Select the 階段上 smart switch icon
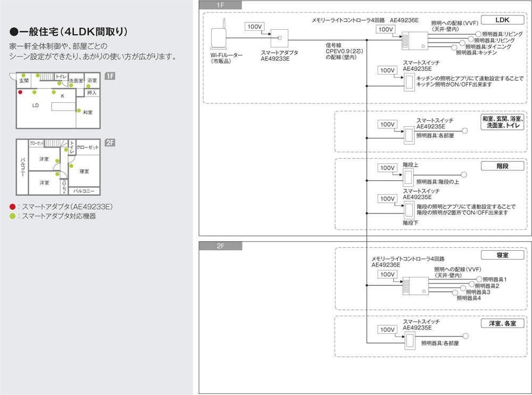The width and height of the screenshot is (532, 395). point(408,177)
